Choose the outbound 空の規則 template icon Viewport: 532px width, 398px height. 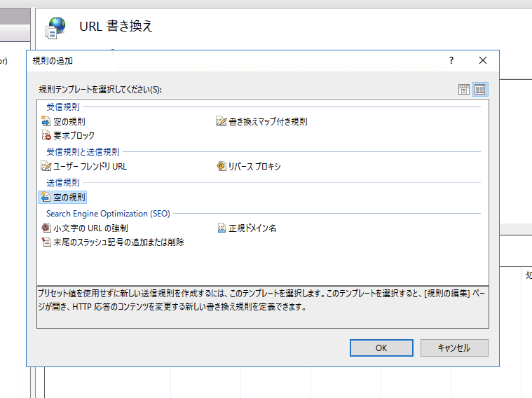(46, 197)
